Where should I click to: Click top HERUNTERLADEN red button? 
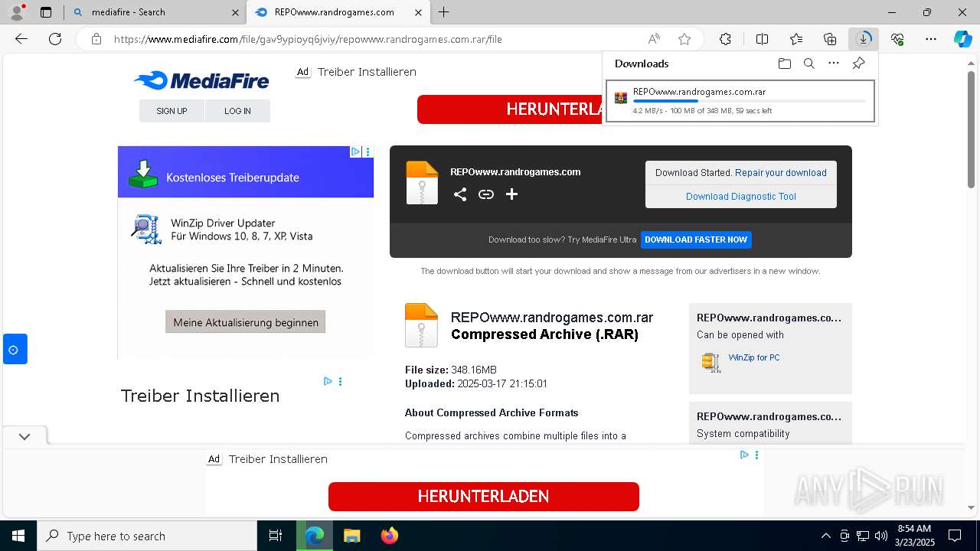[x=510, y=109]
